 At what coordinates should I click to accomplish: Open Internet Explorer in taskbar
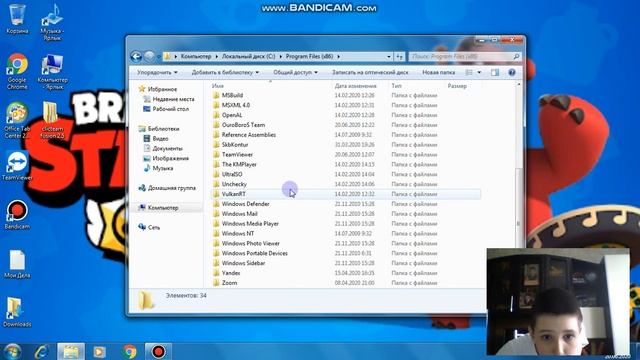click(x=42, y=351)
